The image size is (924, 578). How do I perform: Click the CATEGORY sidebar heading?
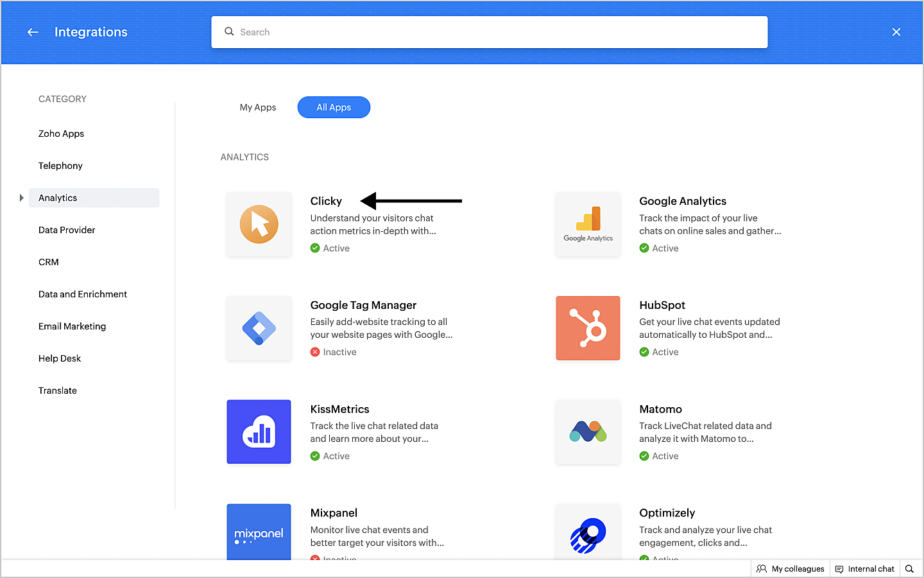62,99
